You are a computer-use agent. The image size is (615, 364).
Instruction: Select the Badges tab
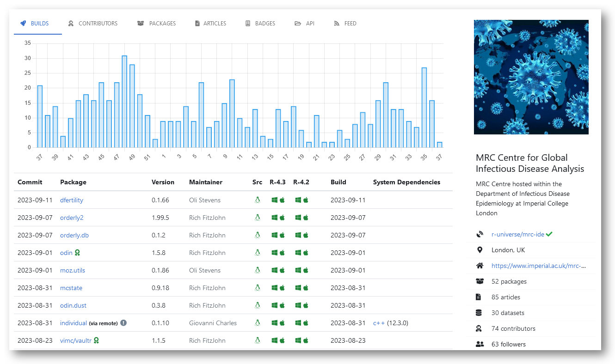click(260, 24)
